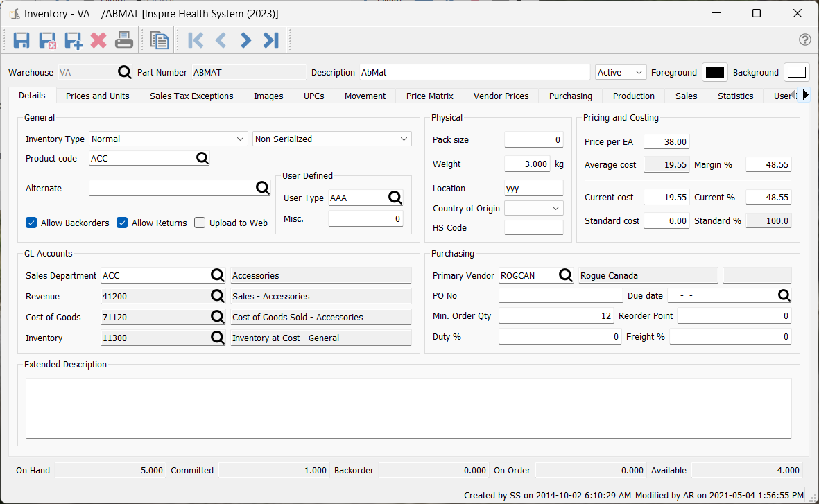
Task: Switch to Prices and Units tab
Action: [x=98, y=96]
